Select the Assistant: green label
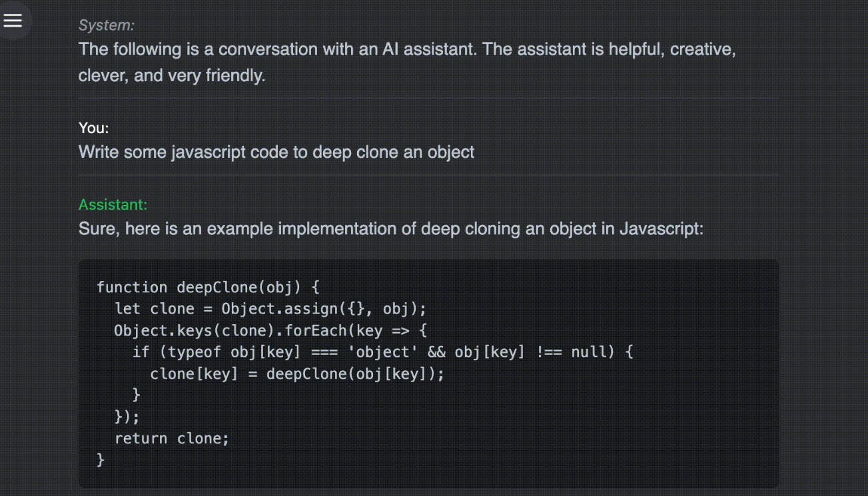This screenshot has width=868, height=496. [111, 204]
